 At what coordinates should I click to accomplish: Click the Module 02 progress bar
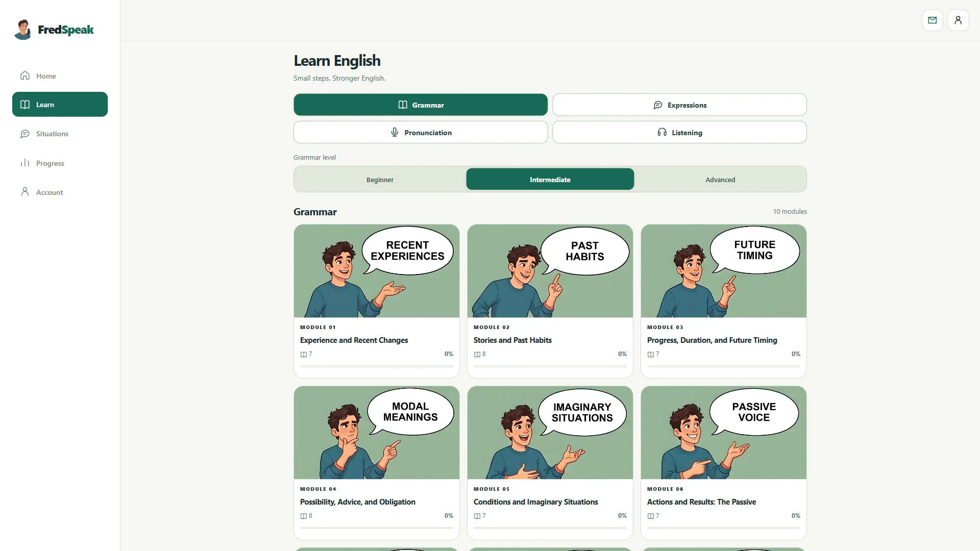pyautogui.click(x=550, y=366)
